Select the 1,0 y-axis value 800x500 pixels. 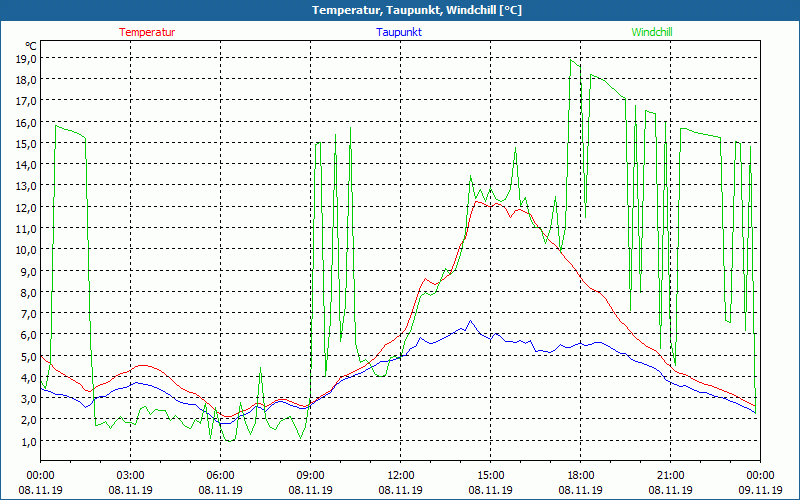pyautogui.click(x=28, y=441)
